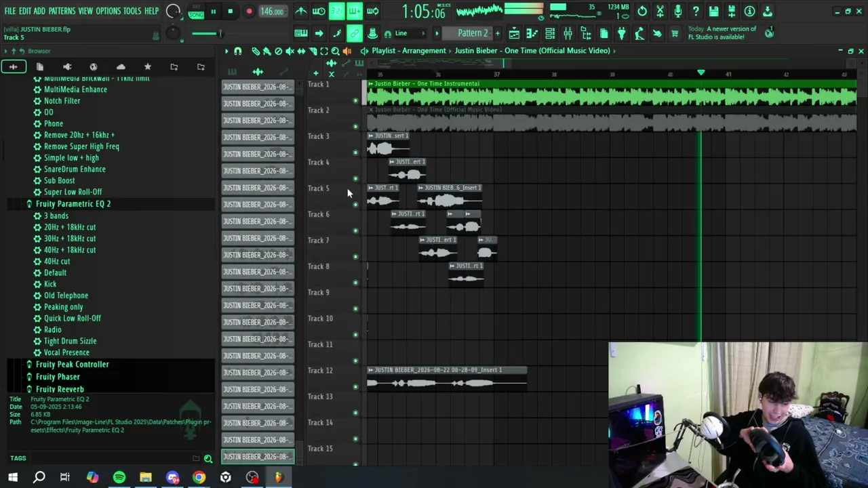Select the Vocal Presence preset
This screenshot has width=868, height=488.
pyautogui.click(x=66, y=352)
